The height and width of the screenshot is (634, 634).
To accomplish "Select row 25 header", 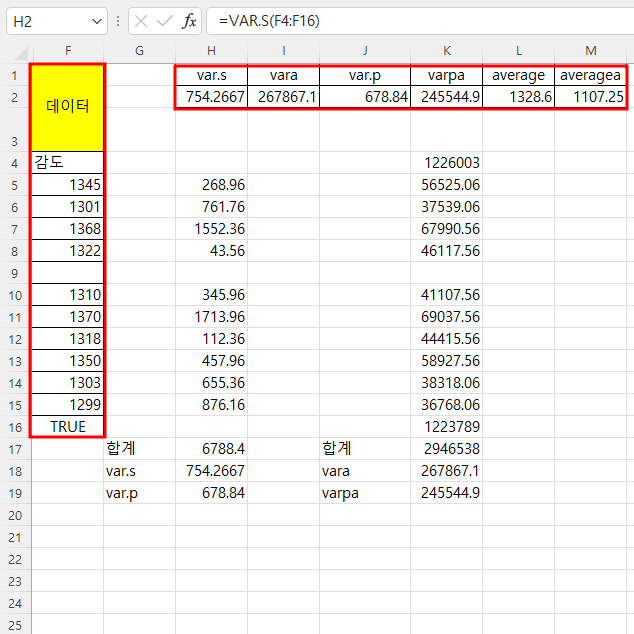I will [x=15, y=626].
